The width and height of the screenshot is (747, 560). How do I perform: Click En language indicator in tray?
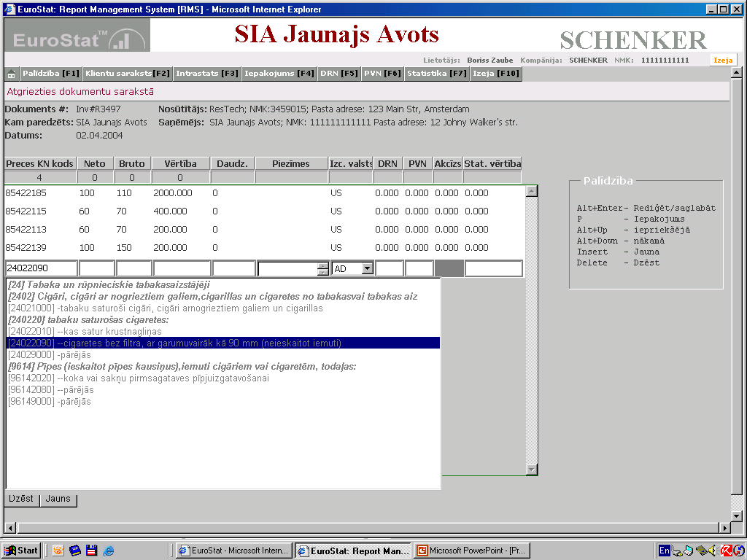pos(664,551)
